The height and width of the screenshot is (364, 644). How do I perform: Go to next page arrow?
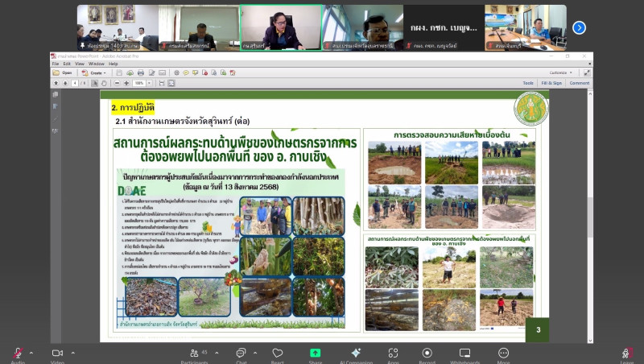click(65, 83)
